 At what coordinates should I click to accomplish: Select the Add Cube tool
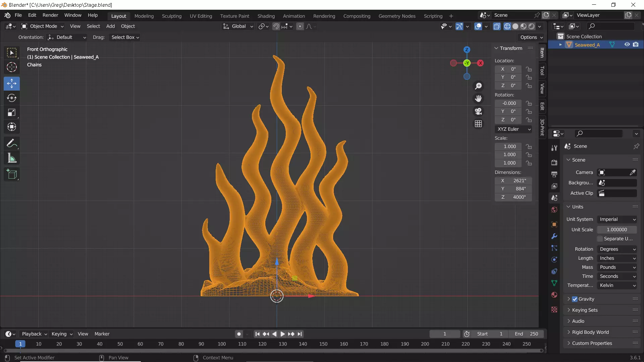coord(12,174)
